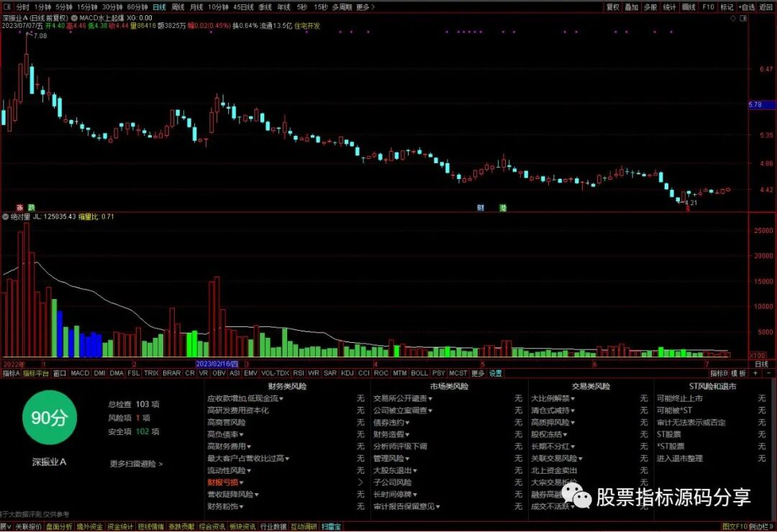This screenshot has width=777, height=532.
Task: Select the 多周期 multi-period view
Action: pos(342,7)
